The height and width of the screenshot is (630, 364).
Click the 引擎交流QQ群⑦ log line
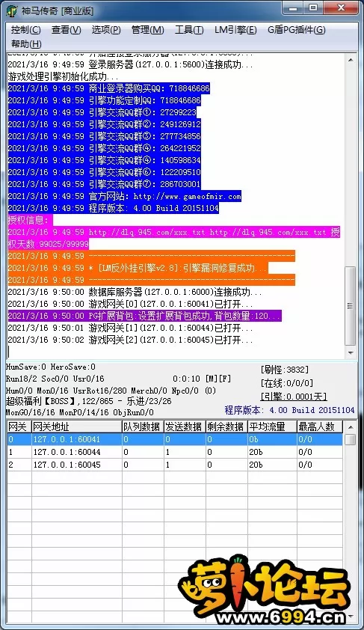[x=105, y=184]
